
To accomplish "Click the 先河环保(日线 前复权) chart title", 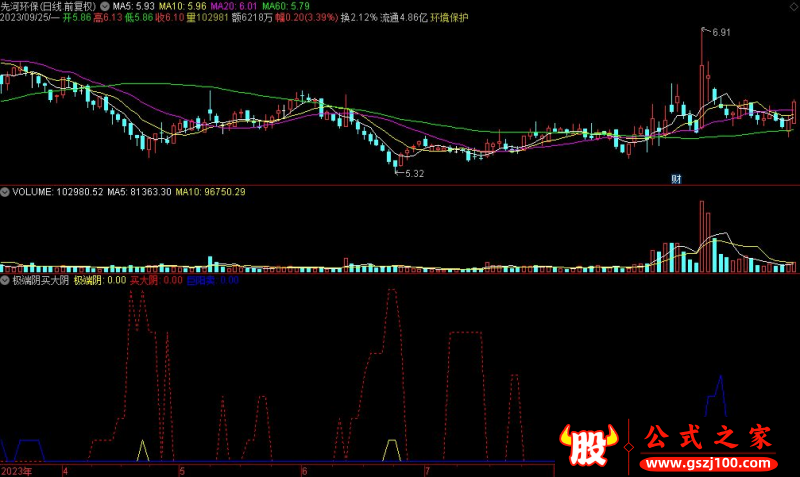I will (48, 7).
